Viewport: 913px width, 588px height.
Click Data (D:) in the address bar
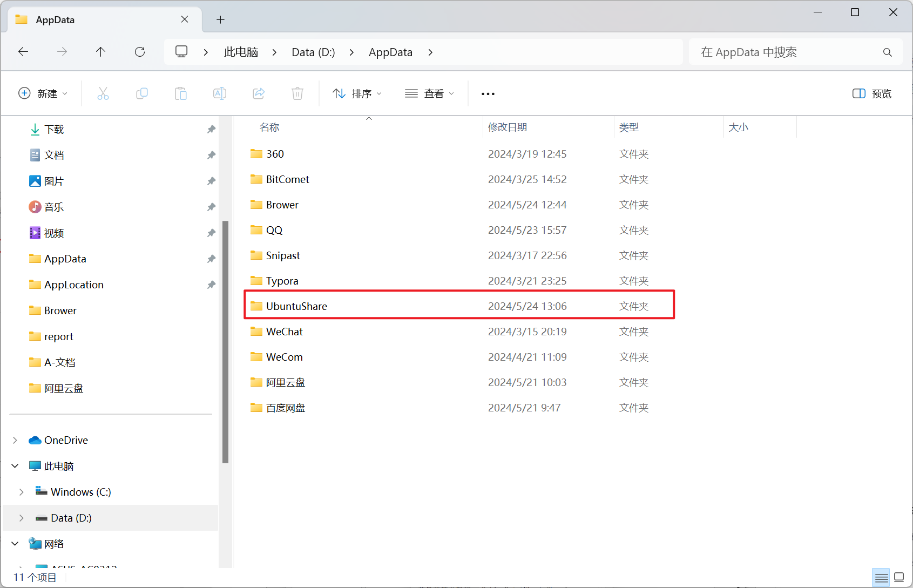point(313,52)
